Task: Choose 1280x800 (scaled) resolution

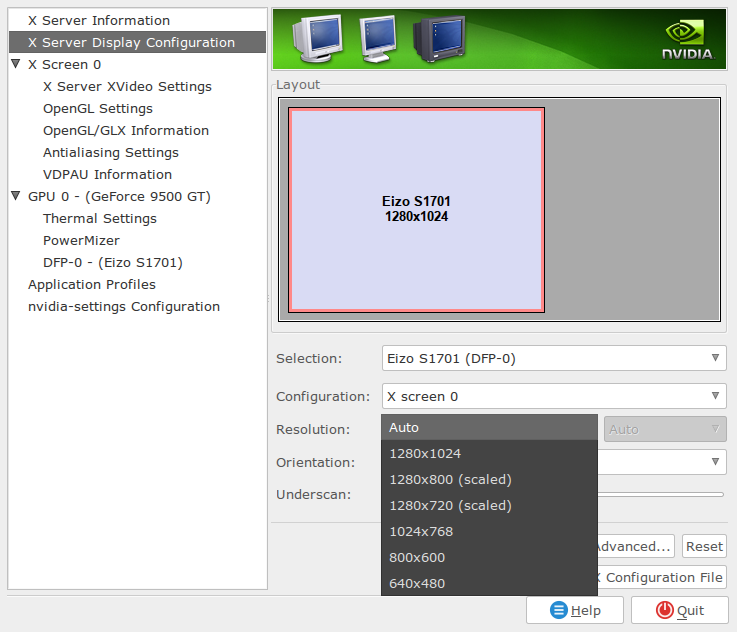Action: [489, 479]
